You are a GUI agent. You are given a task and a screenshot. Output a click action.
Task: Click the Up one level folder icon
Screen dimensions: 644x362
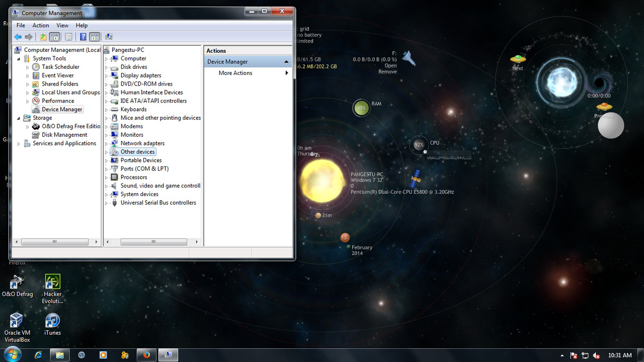click(x=43, y=37)
